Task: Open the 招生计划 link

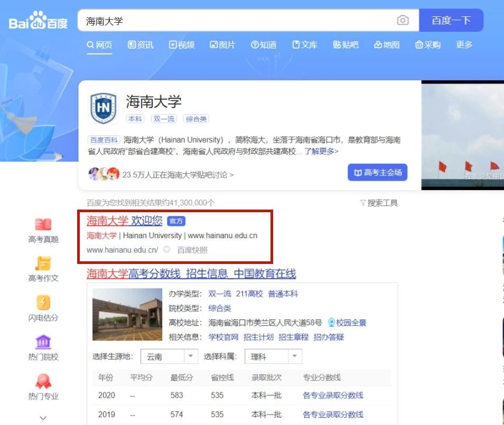Action: point(258,337)
